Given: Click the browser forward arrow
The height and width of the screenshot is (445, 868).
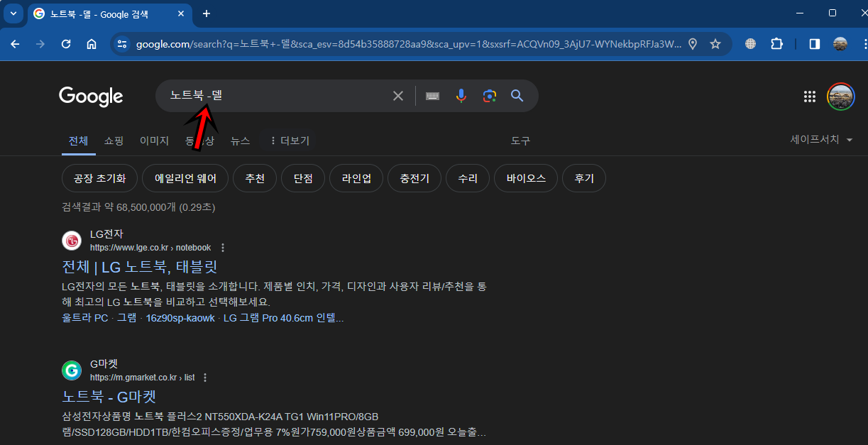Looking at the screenshot, I should click(x=40, y=44).
